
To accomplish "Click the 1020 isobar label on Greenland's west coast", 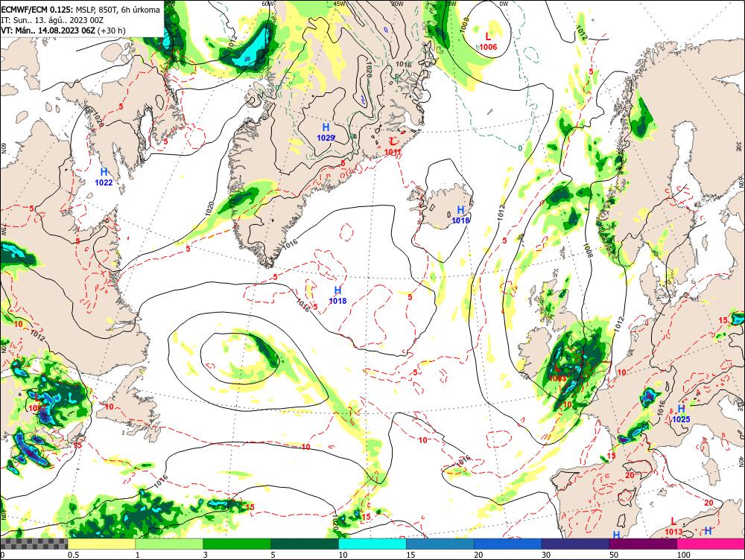I will [x=211, y=209].
